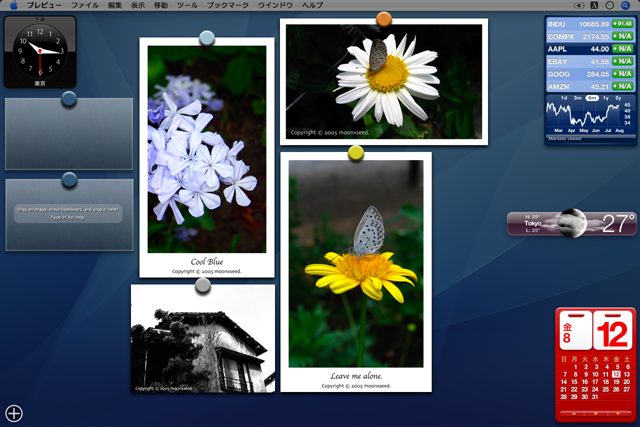Click the yellow pin above the butterfly photo

[356, 153]
